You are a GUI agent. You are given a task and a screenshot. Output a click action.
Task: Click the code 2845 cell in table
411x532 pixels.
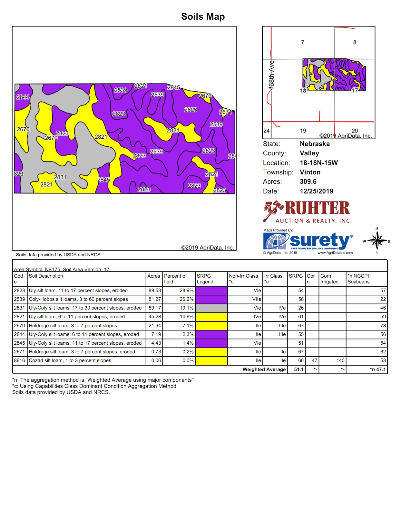tap(19, 343)
